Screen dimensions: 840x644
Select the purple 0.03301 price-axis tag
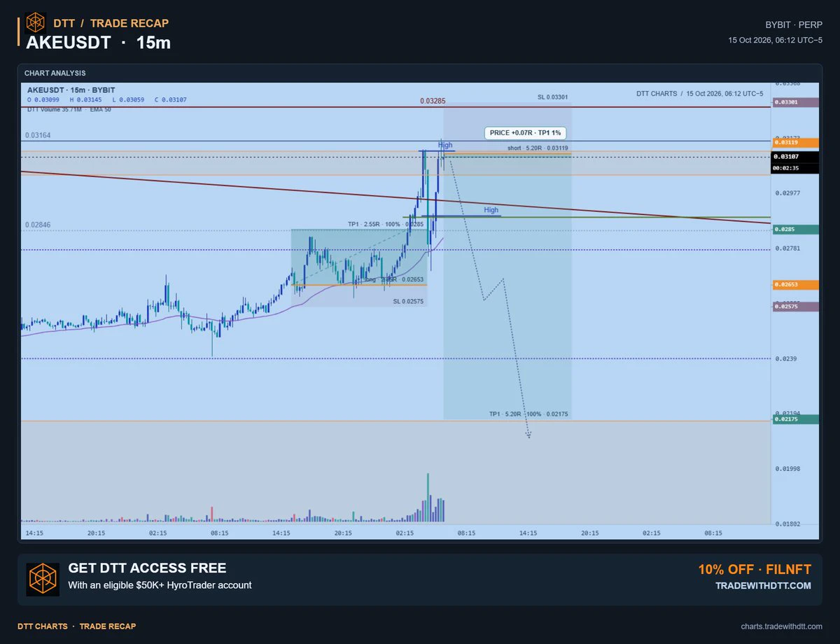pyautogui.click(x=795, y=102)
